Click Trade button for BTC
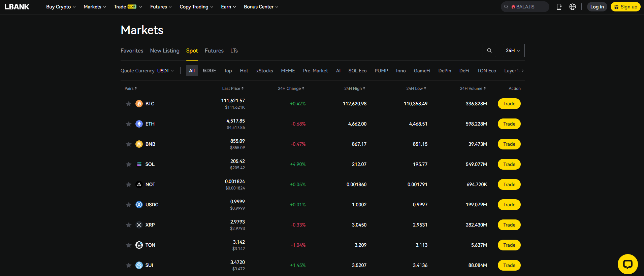This screenshot has width=644, height=276. (x=509, y=104)
